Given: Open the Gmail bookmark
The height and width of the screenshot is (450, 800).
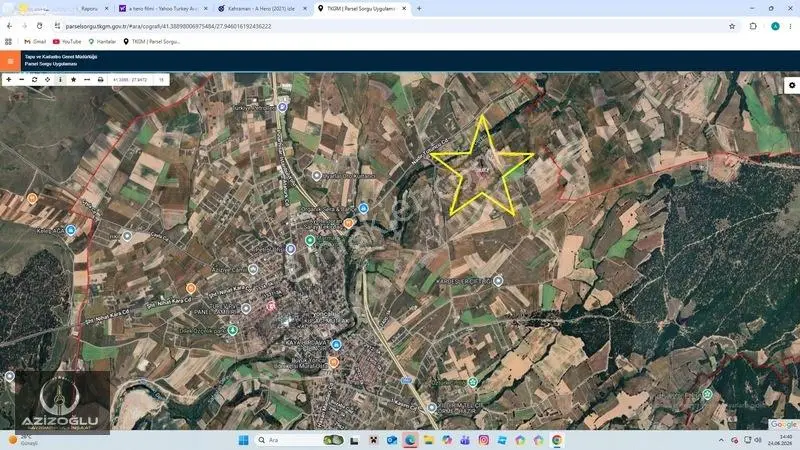Looking at the screenshot, I should pos(35,41).
